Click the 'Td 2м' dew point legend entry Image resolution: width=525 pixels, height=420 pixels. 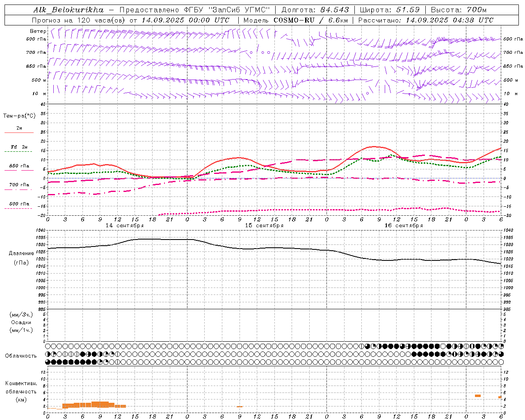pyautogui.click(x=19, y=147)
